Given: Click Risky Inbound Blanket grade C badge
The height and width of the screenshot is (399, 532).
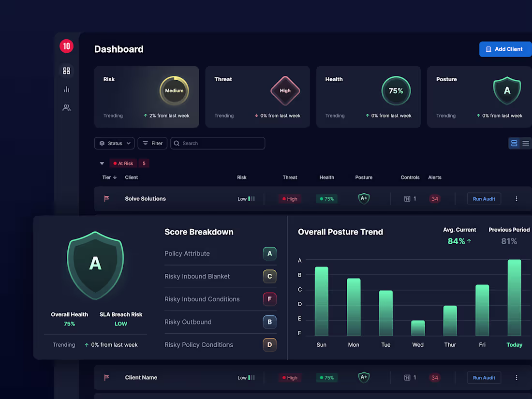Looking at the screenshot, I should tap(269, 276).
